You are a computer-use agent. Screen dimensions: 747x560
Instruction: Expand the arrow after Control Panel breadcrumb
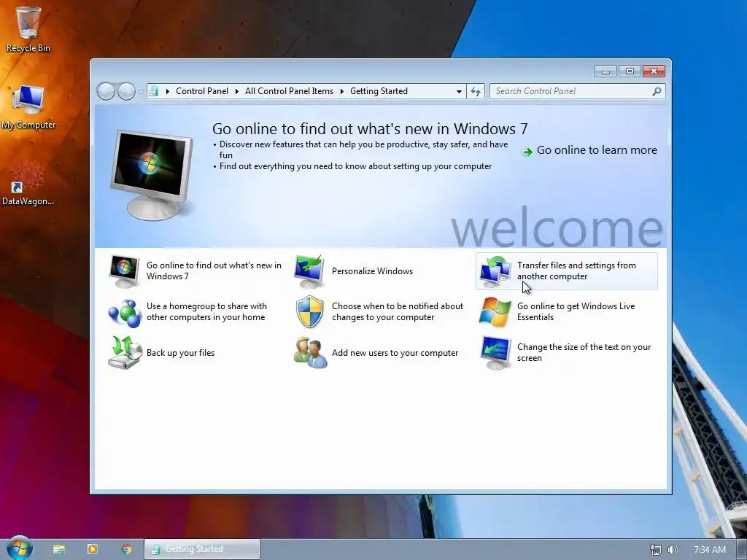(236, 91)
